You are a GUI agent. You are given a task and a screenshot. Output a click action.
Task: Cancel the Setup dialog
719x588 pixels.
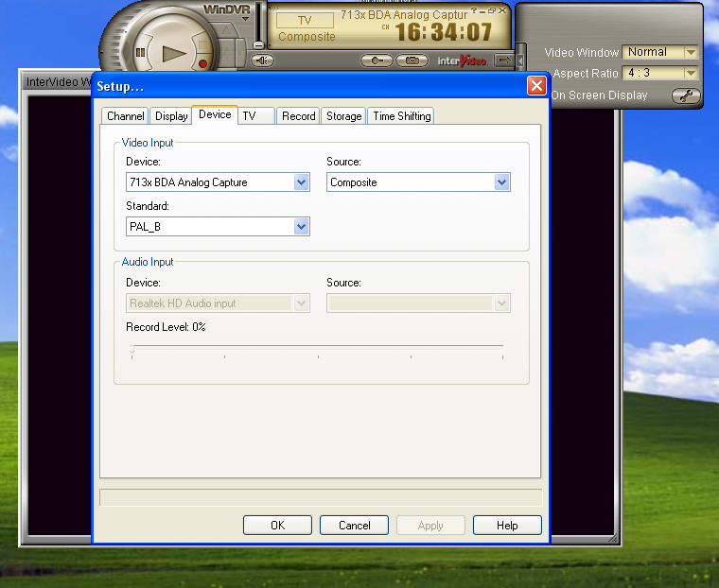tap(354, 525)
